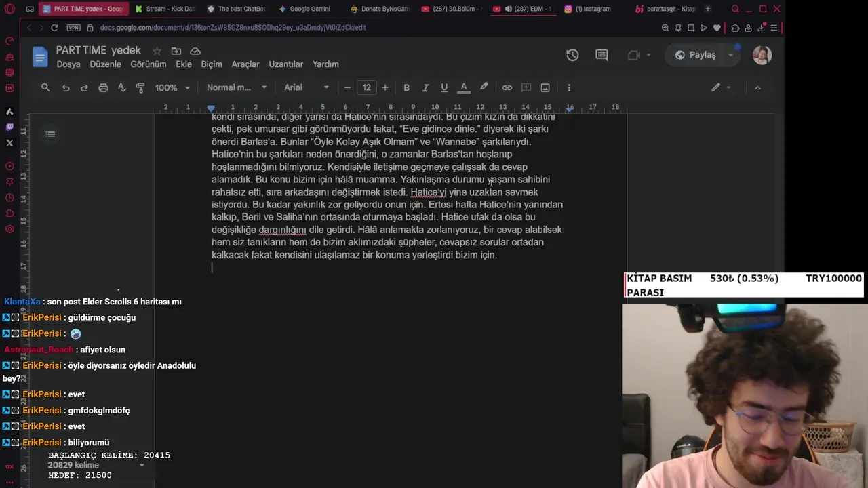Image resolution: width=868 pixels, height=488 pixels.
Task: Open a new browser tab
Action: click(707, 9)
